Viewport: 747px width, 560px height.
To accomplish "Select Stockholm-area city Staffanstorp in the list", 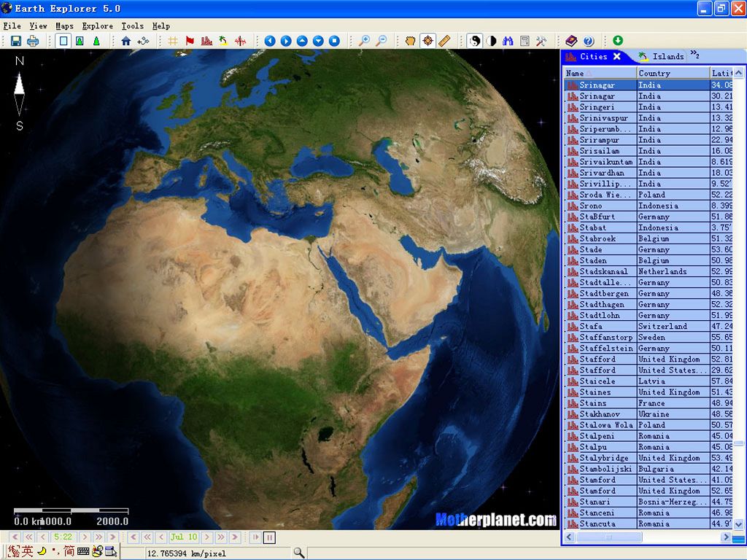I will pos(605,338).
